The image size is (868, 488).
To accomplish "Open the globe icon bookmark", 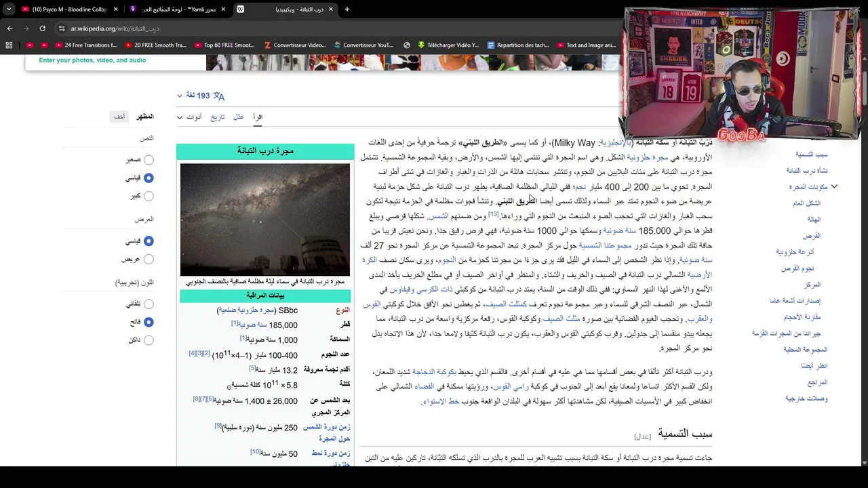I will [407, 45].
